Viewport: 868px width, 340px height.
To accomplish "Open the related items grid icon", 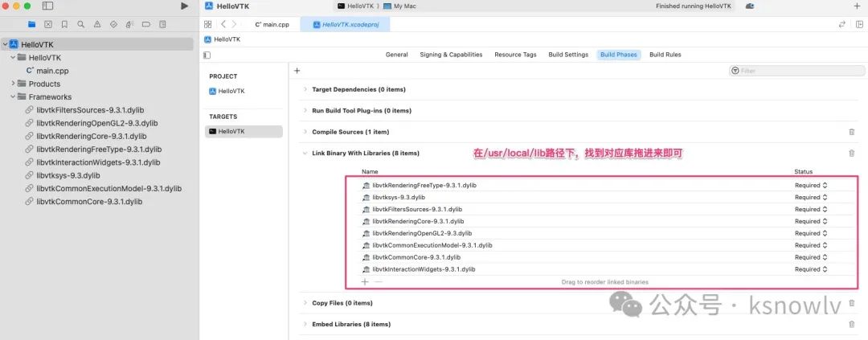I will [x=207, y=24].
